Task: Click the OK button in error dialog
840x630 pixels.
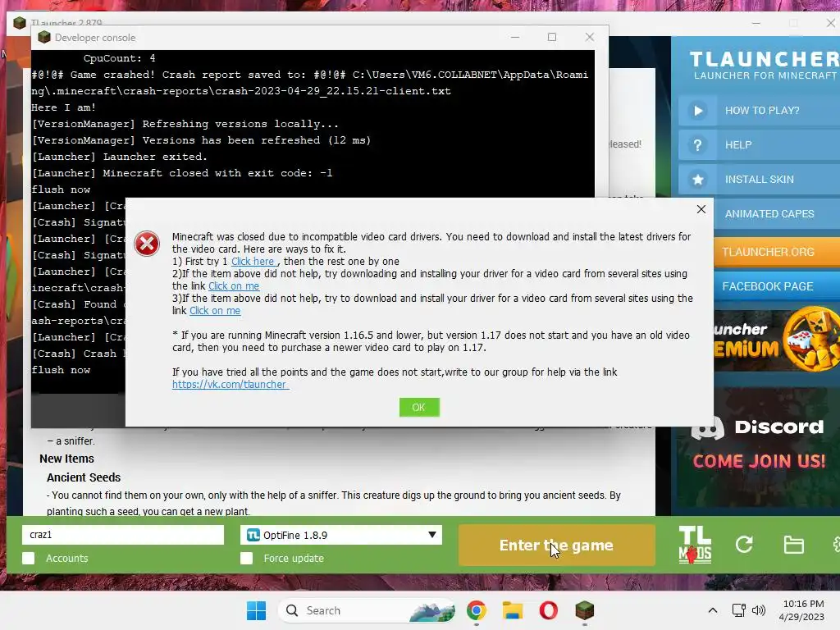Action: 419,407
